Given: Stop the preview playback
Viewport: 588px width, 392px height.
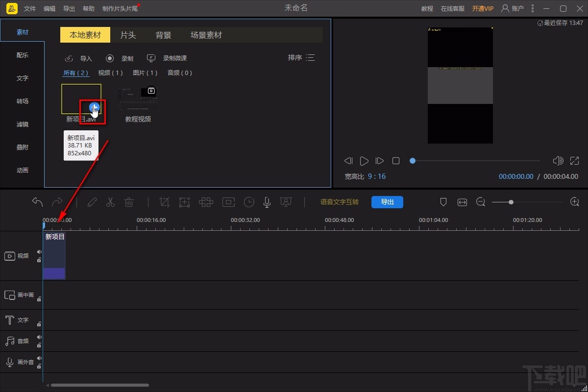Looking at the screenshot, I should point(396,161).
